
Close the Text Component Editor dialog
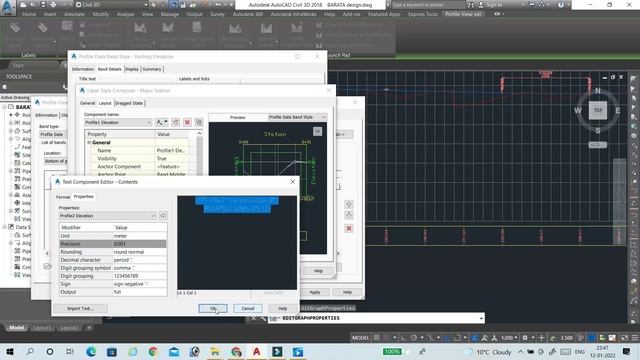point(292,182)
